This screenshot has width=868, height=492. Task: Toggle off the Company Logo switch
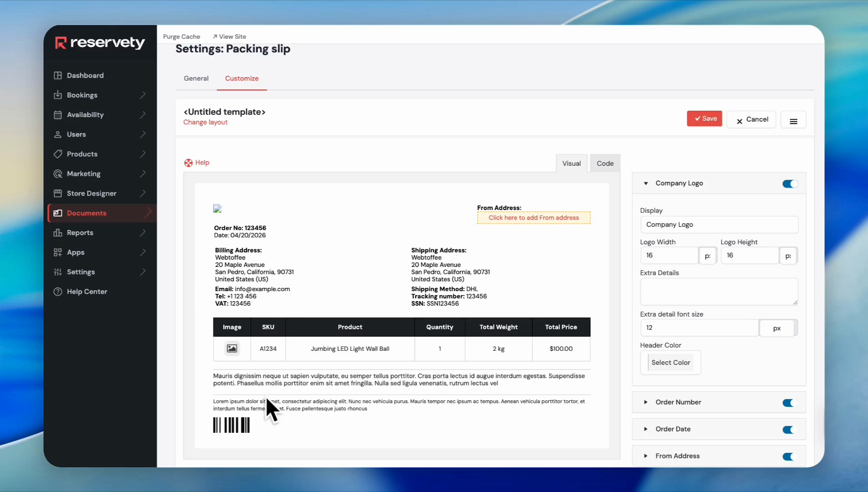790,184
